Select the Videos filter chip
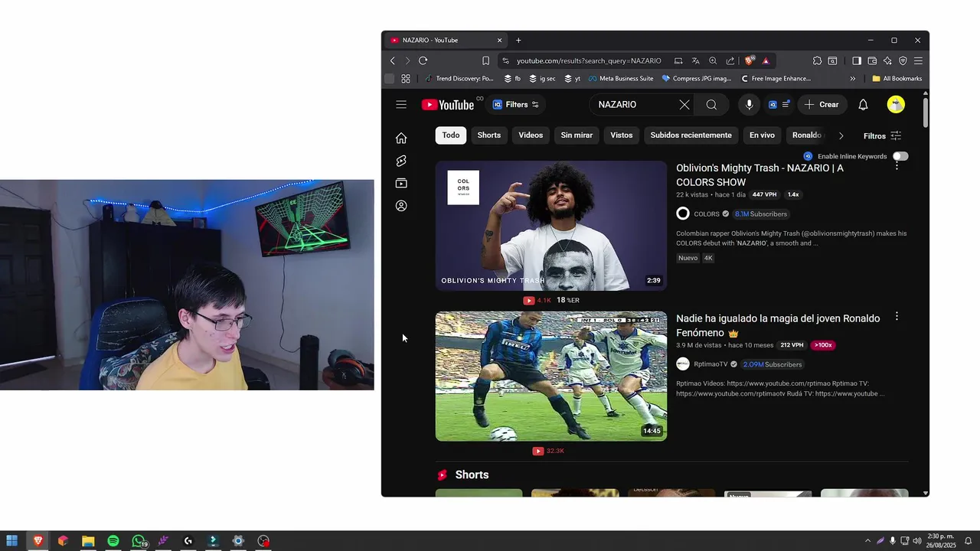The image size is (980, 551). click(x=531, y=135)
